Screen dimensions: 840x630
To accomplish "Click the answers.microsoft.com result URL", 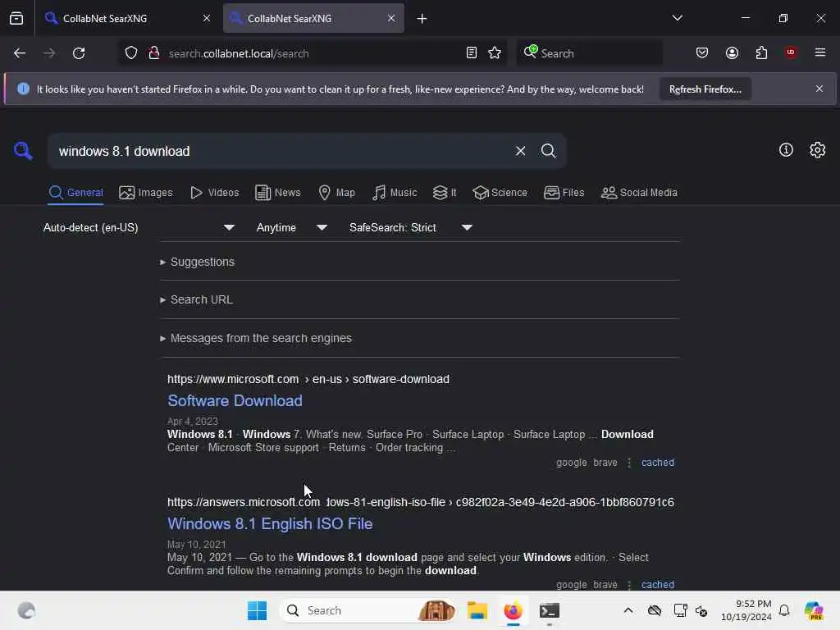I will [421, 503].
